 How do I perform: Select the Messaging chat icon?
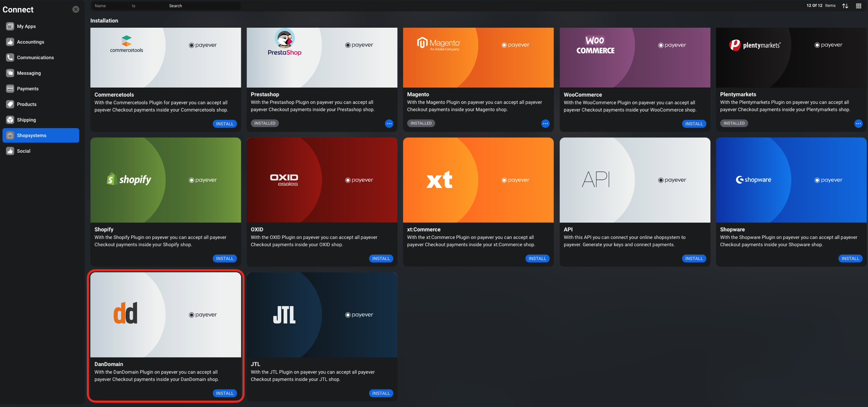point(10,73)
